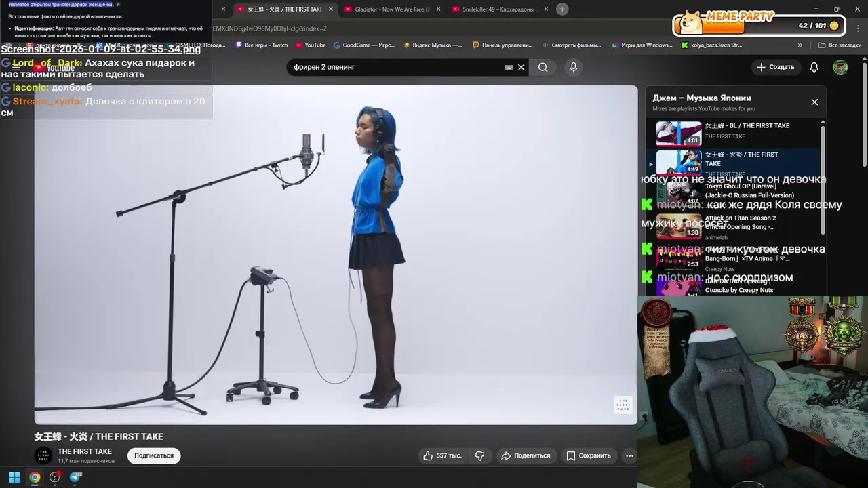Click the YouTube search magnifier button
The image size is (868, 488).
pos(543,67)
